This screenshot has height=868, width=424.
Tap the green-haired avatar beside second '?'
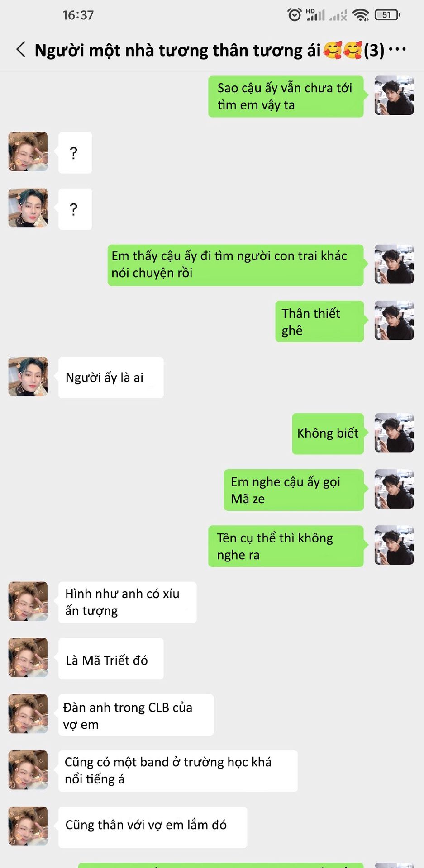(x=28, y=208)
